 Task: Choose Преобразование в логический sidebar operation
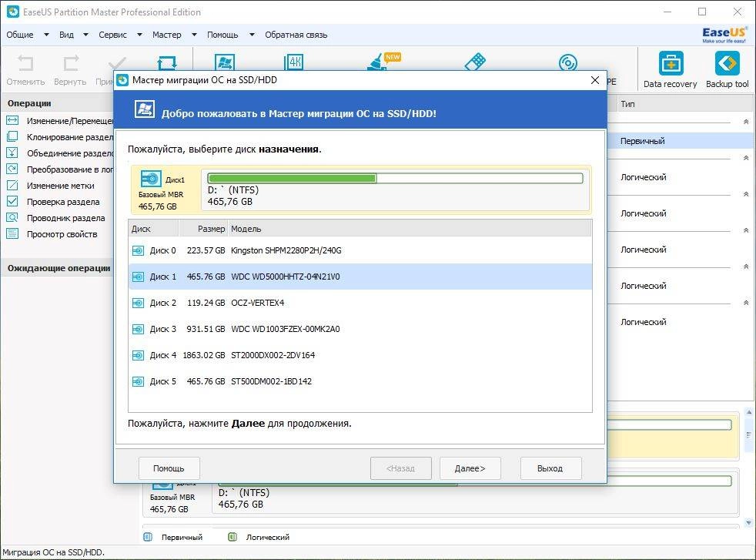point(60,169)
